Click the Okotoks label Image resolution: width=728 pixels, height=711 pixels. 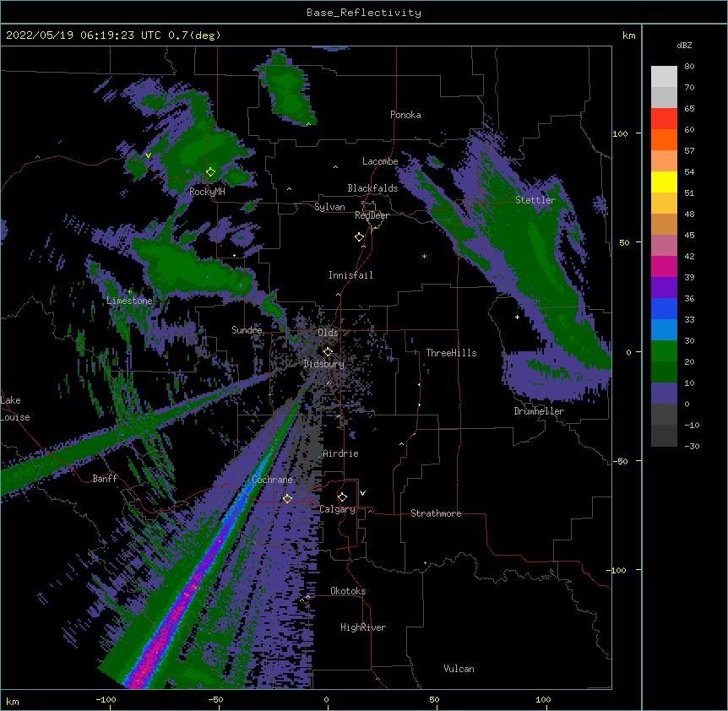pos(348,591)
